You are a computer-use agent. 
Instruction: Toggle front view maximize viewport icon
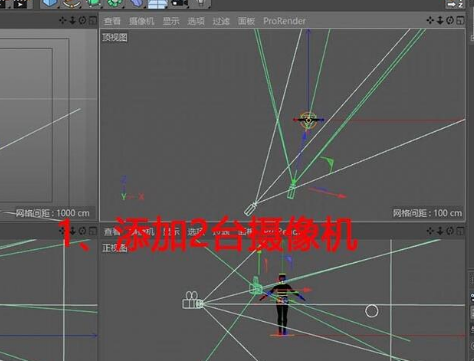[460, 230]
